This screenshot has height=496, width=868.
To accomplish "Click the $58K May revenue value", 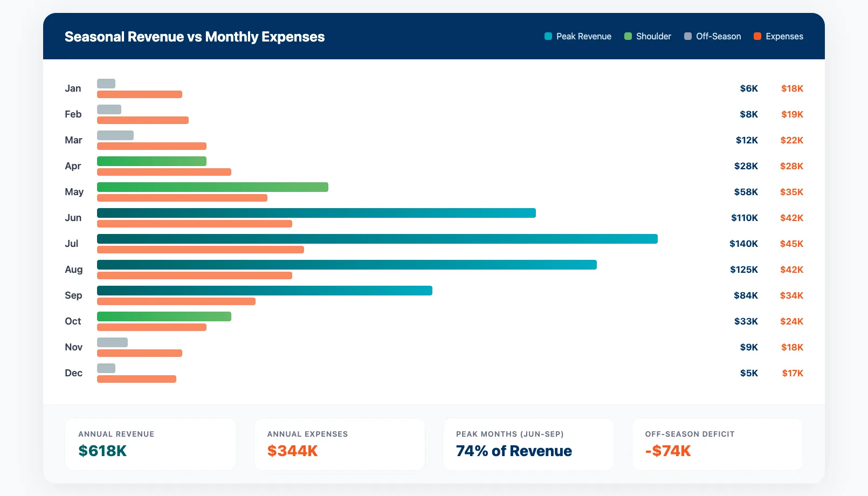I will [x=746, y=192].
